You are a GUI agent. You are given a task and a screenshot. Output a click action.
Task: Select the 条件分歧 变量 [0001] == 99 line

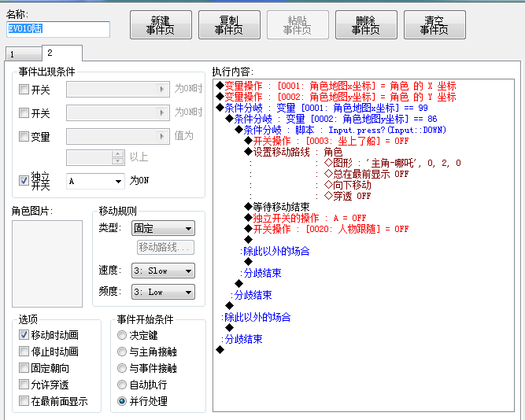click(322, 108)
